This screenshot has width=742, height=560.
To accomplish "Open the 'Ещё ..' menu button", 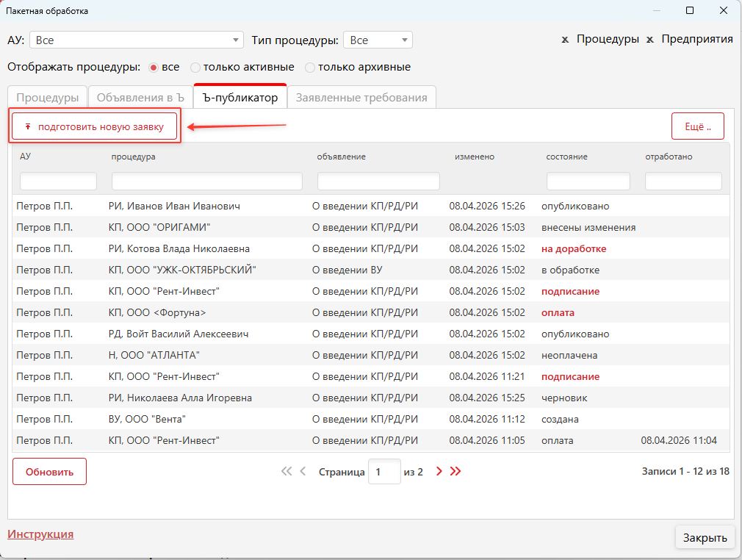I will [x=697, y=126].
